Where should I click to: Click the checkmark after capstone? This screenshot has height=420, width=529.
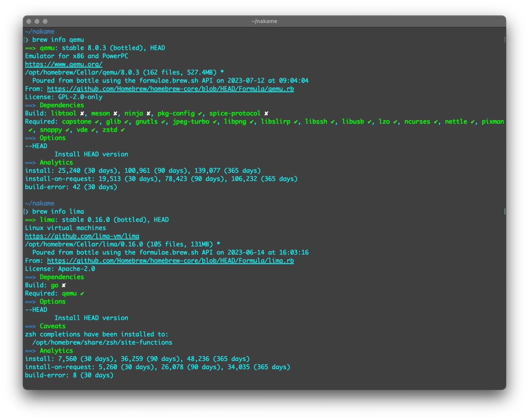[x=97, y=122]
